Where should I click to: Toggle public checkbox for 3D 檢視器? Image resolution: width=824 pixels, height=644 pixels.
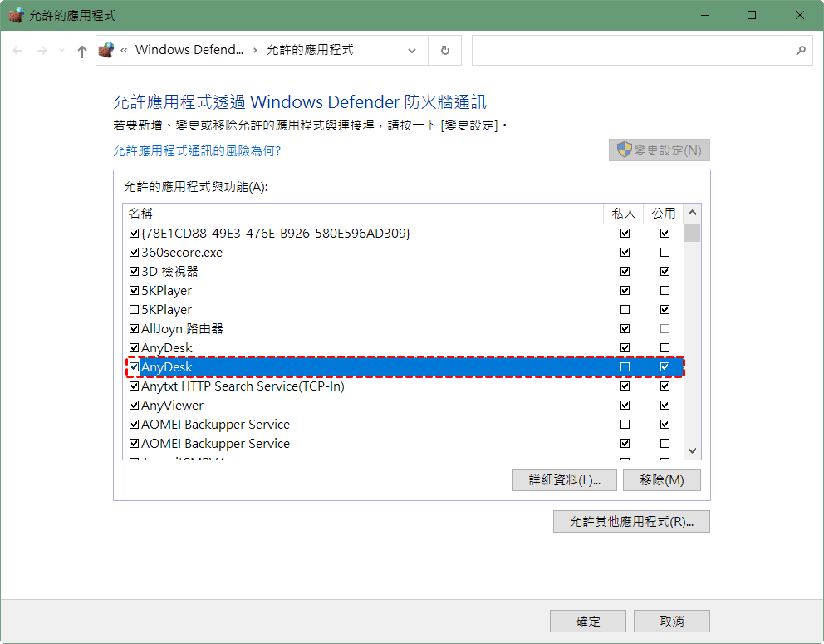pos(665,271)
